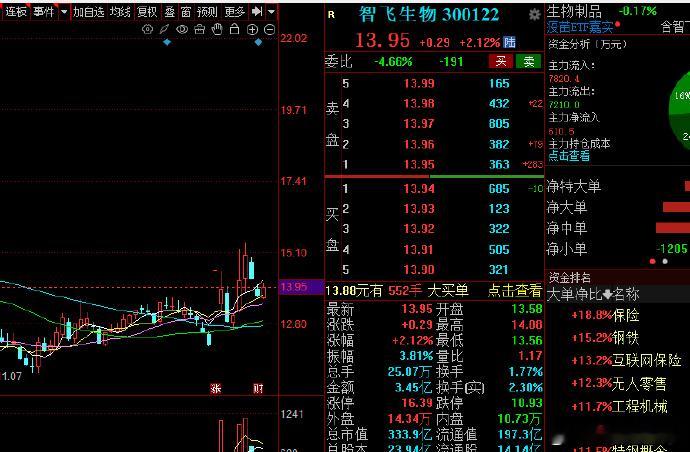Click 加自选 to add to watchlist
690x452 pixels.
[88, 12]
